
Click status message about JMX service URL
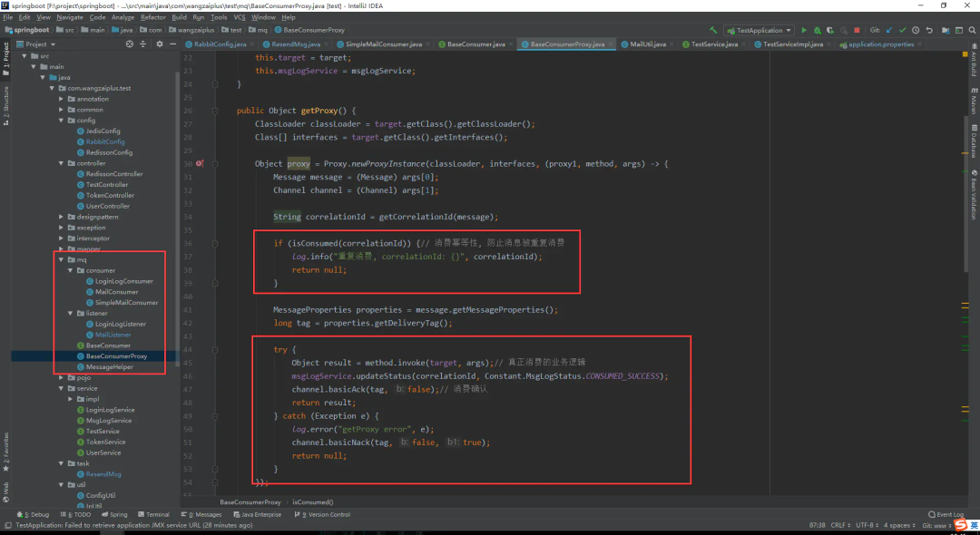click(133, 525)
